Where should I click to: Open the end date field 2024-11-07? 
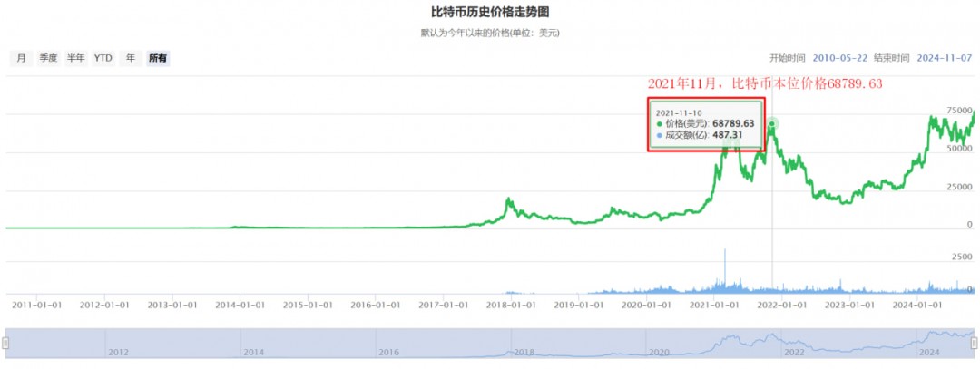point(945,58)
